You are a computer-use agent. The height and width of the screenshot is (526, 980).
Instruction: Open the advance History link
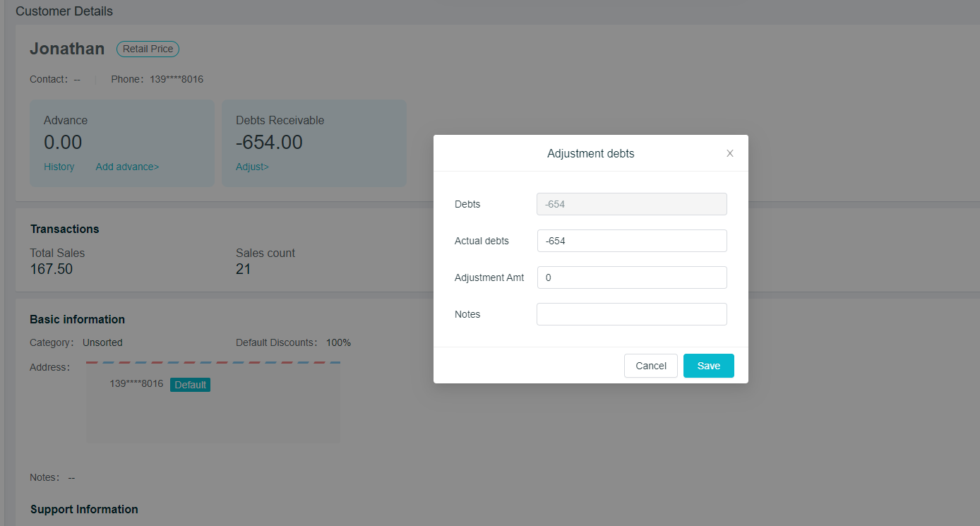59,167
